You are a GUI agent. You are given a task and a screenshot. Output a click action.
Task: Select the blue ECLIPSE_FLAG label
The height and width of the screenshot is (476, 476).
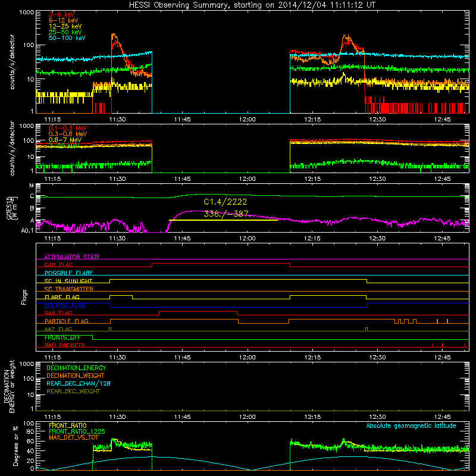tap(65, 305)
